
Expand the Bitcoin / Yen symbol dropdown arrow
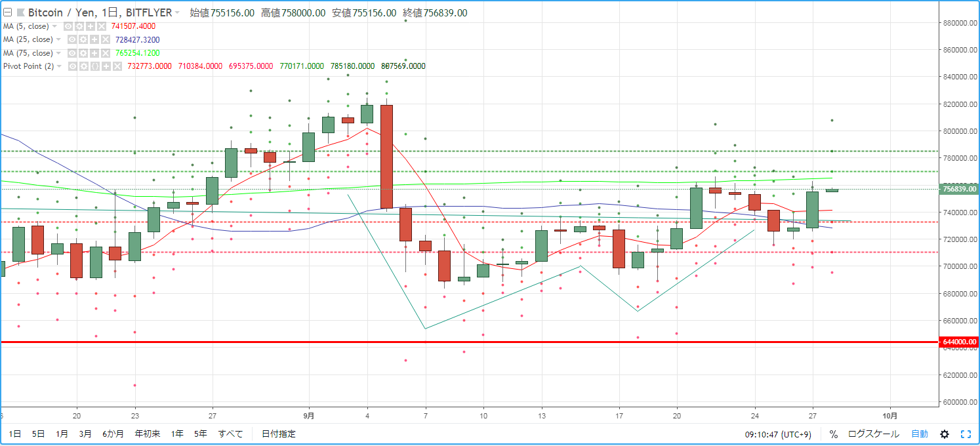[x=177, y=12]
